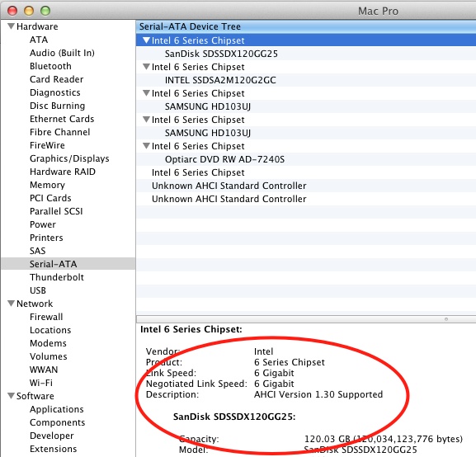Select Parallel SCSI in the sidebar
Image resolution: width=476 pixels, height=457 pixels.
56,211
